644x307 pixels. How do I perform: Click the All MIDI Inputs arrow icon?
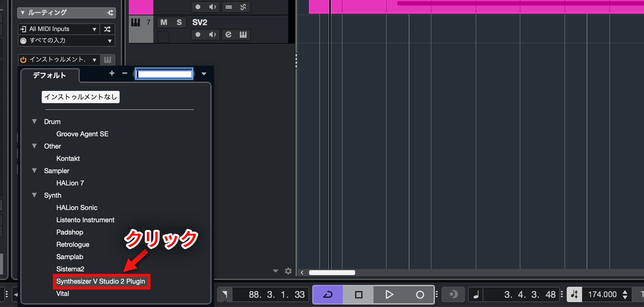23,29
